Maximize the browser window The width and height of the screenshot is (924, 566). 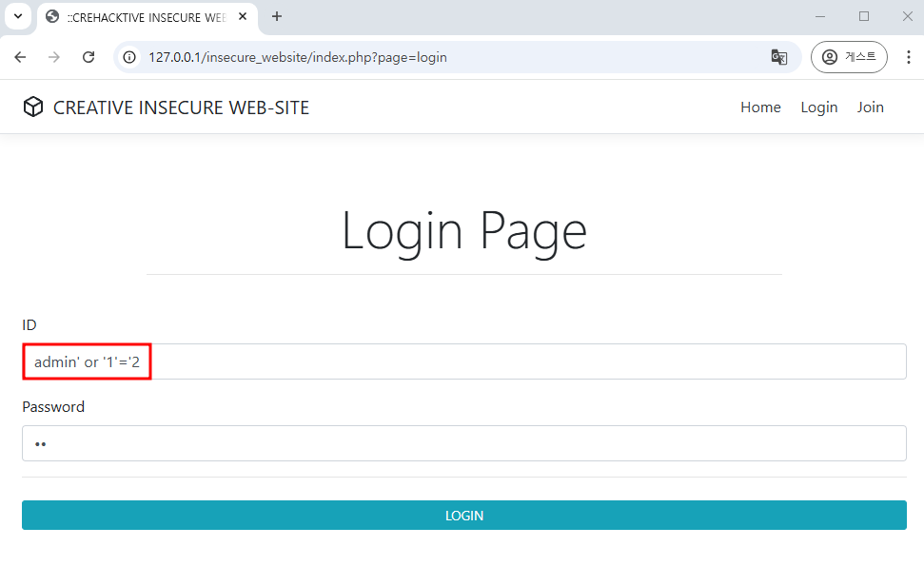[864, 16]
